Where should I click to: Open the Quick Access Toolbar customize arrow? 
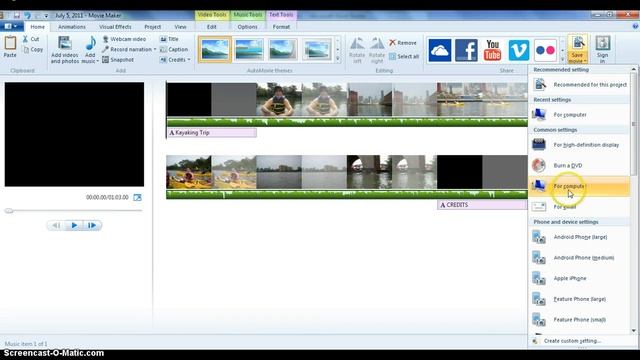(46, 16)
